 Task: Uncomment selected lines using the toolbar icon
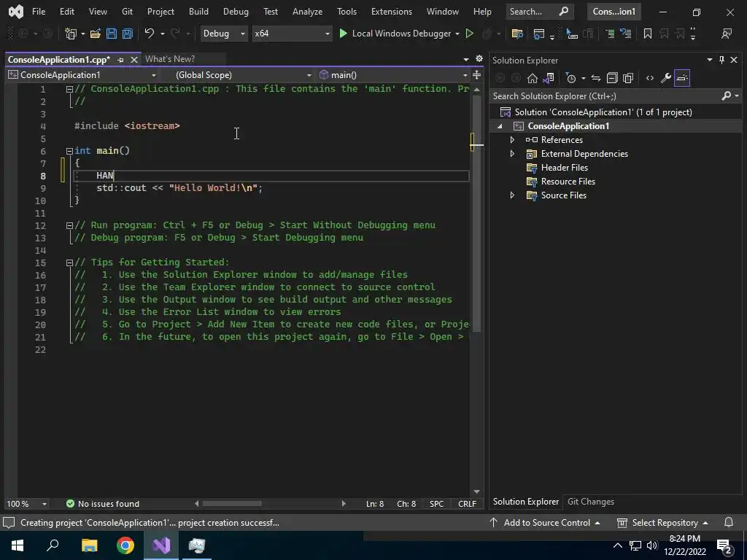pos(625,34)
